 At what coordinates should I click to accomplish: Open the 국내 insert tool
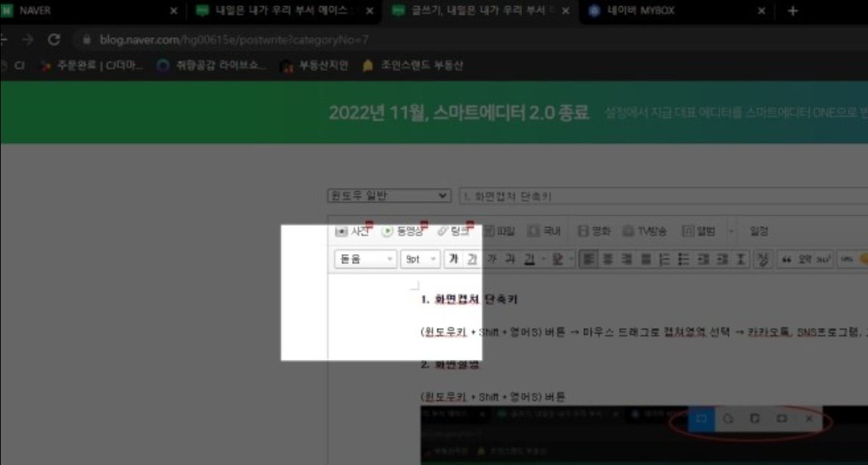[x=544, y=231]
